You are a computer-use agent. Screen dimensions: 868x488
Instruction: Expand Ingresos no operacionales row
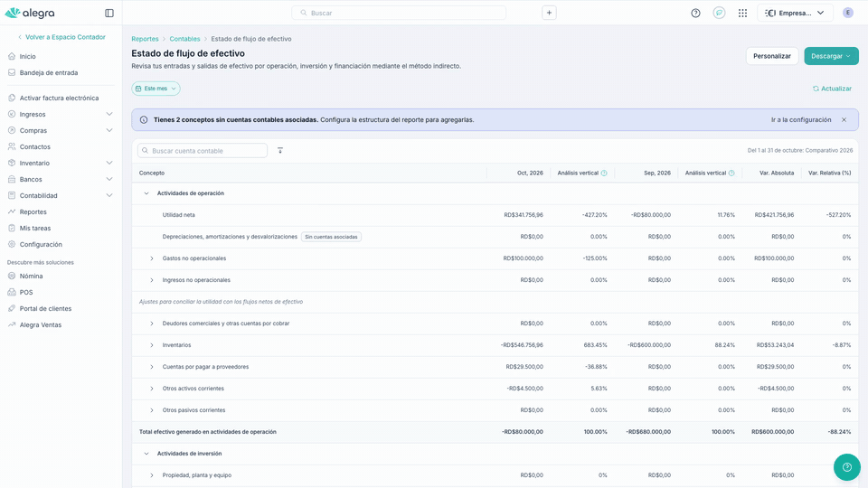[152, 280]
